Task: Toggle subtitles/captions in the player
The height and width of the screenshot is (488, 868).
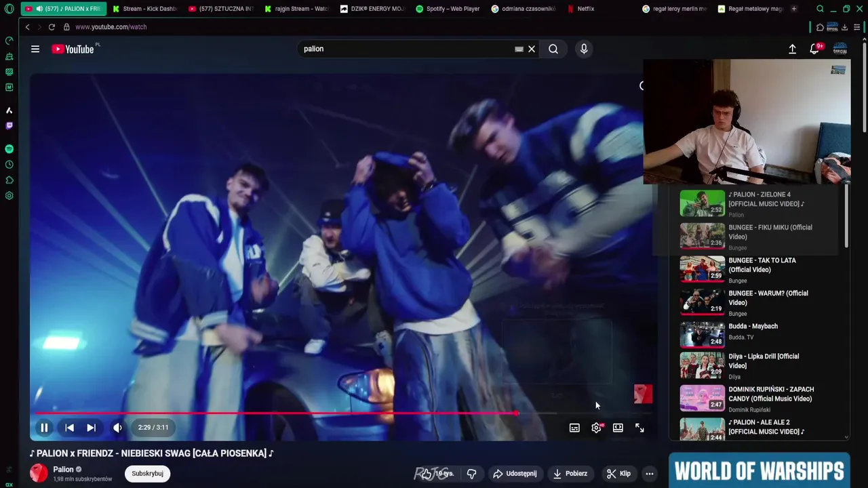Action: [x=574, y=428]
